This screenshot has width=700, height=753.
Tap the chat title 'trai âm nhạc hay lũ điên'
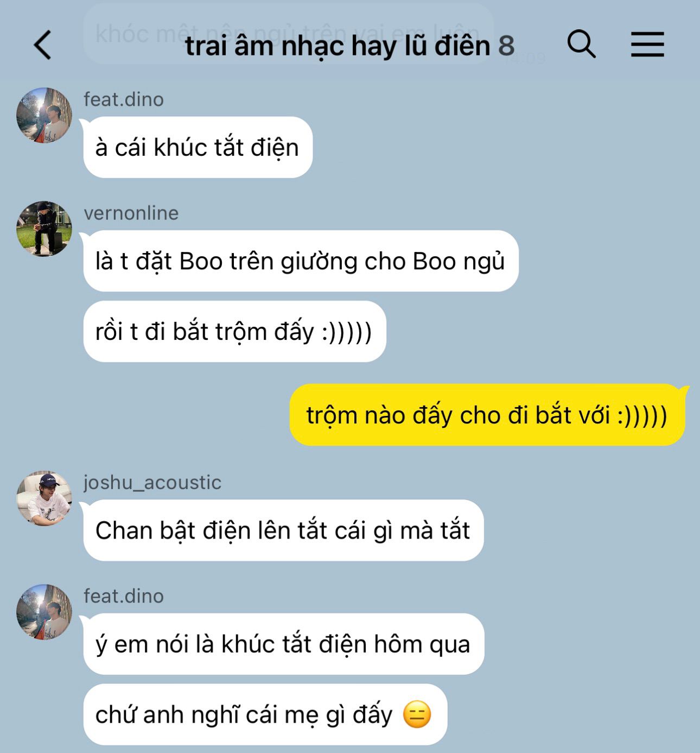338,46
